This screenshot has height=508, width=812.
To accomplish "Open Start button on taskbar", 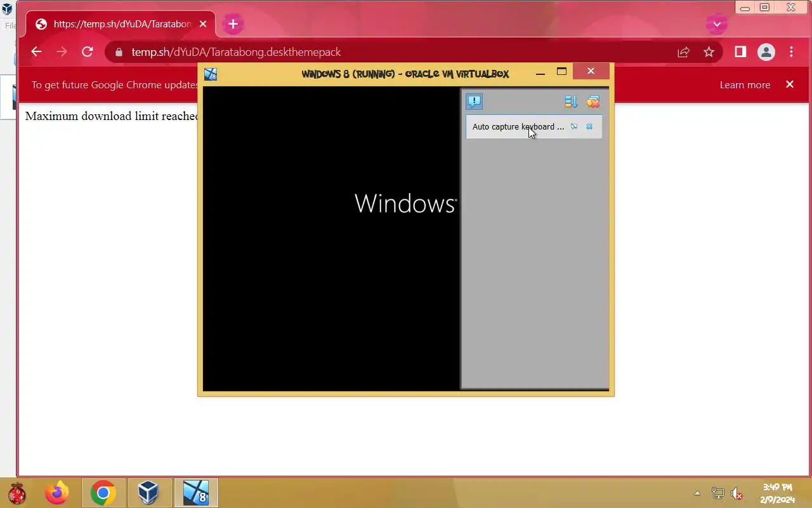I will [x=17, y=493].
